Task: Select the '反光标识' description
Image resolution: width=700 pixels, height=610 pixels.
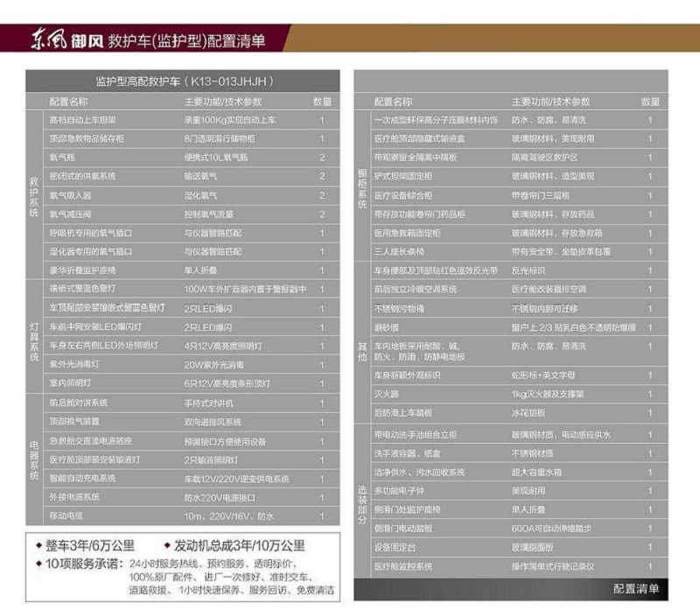Action: pos(528,270)
